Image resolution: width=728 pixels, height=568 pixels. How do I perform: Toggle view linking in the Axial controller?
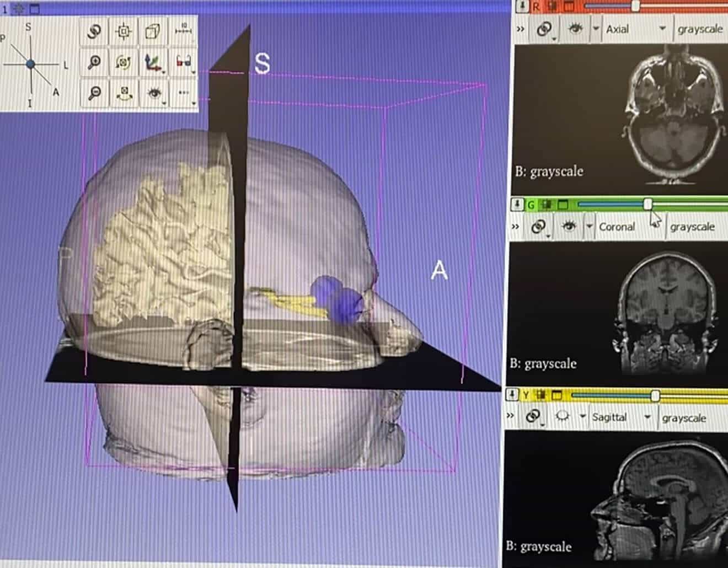tap(544, 28)
